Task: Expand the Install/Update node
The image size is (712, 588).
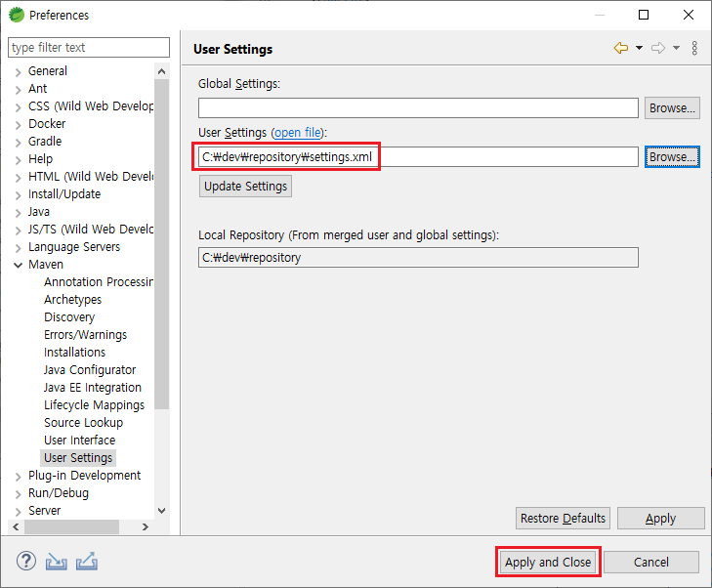Action: click(x=19, y=194)
